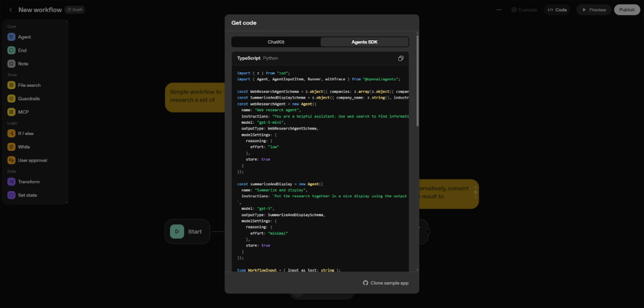Screen dimensions: 644x308
Task: Open the three-dot more options menu
Action: [x=499, y=10]
